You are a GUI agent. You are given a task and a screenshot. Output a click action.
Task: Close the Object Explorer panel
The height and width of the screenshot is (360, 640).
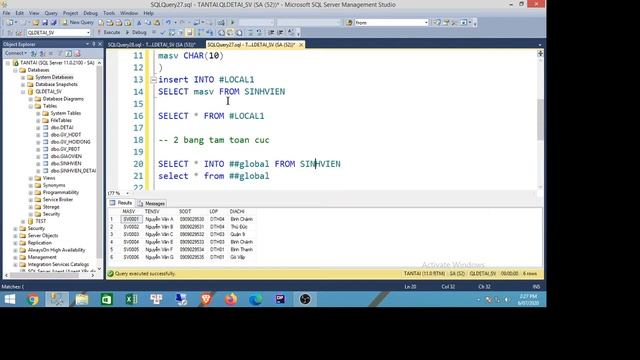coord(100,44)
